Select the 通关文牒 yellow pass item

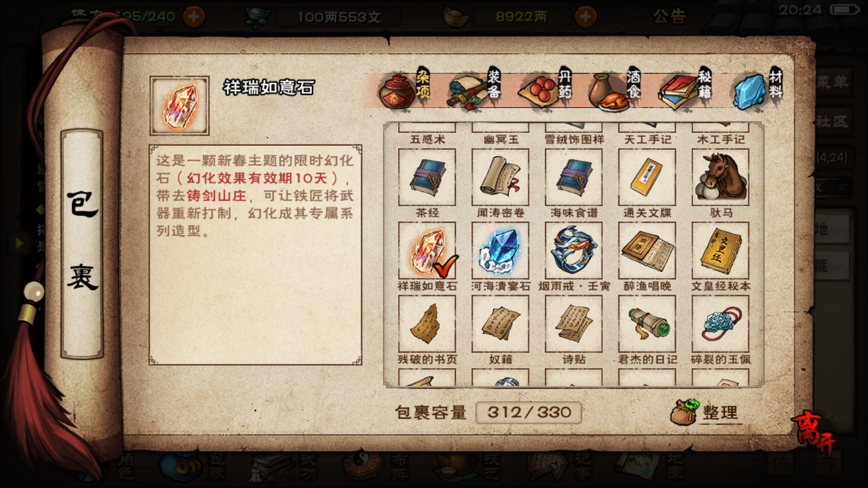[x=647, y=177]
